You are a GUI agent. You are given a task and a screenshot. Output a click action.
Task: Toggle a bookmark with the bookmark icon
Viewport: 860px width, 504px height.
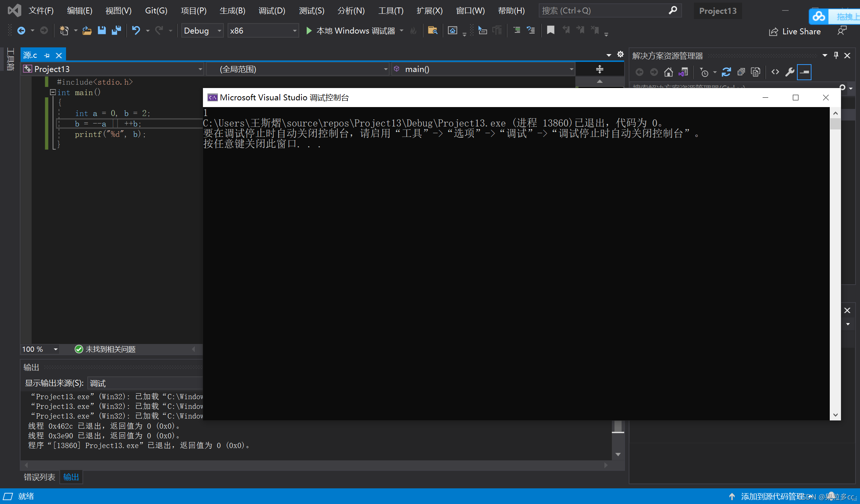pyautogui.click(x=551, y=31)
